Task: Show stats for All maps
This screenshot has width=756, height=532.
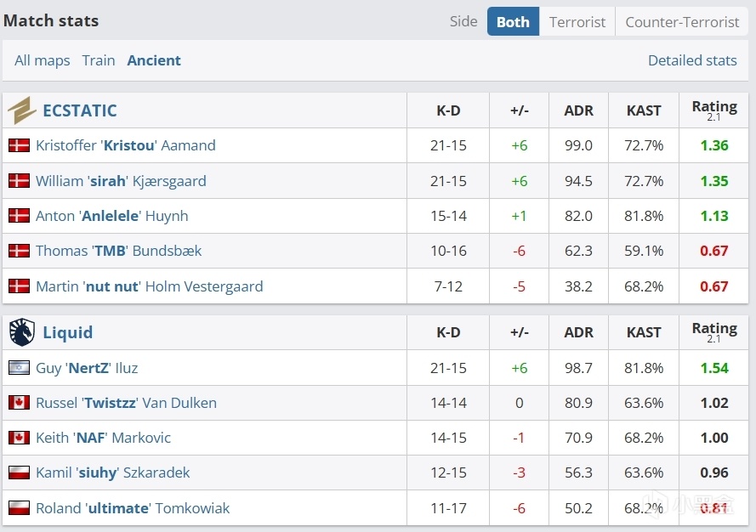Action: pos(43,60)
